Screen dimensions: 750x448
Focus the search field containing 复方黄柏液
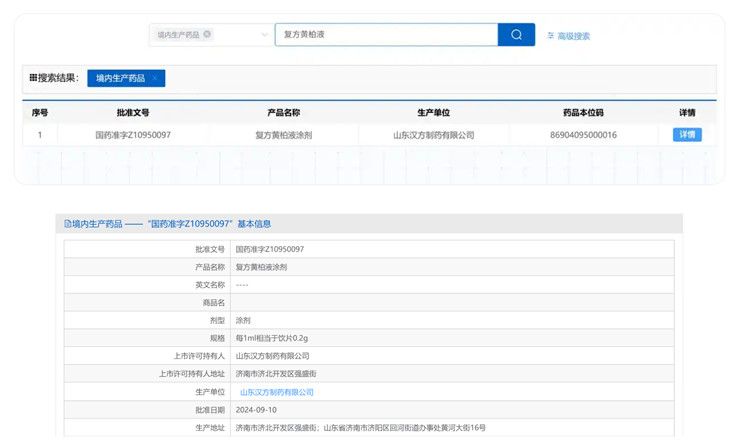click(385, 35)
